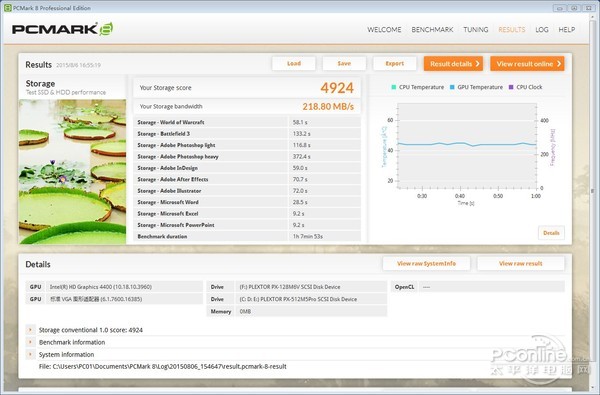
Task: Switch to the BENCHMARK tab
Action: pyautogui.click(x=432, y=29)
